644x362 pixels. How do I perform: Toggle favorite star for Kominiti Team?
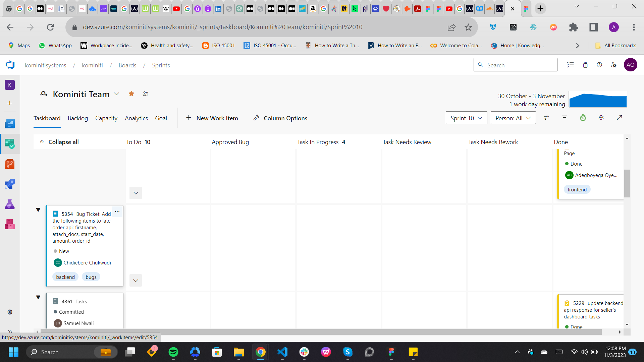click(131, 94)
